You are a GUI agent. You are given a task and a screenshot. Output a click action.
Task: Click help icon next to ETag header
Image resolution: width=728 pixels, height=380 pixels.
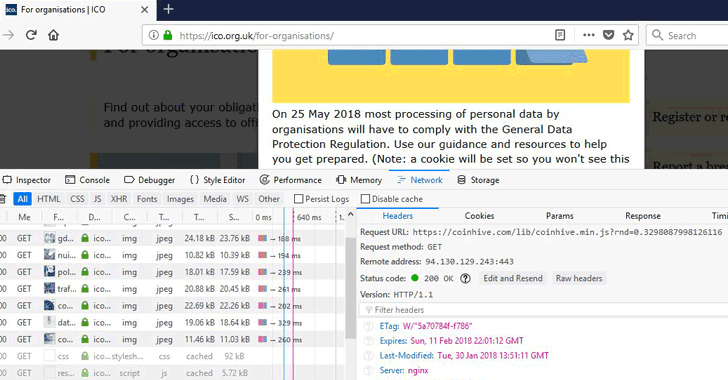(x=368, y=326)
